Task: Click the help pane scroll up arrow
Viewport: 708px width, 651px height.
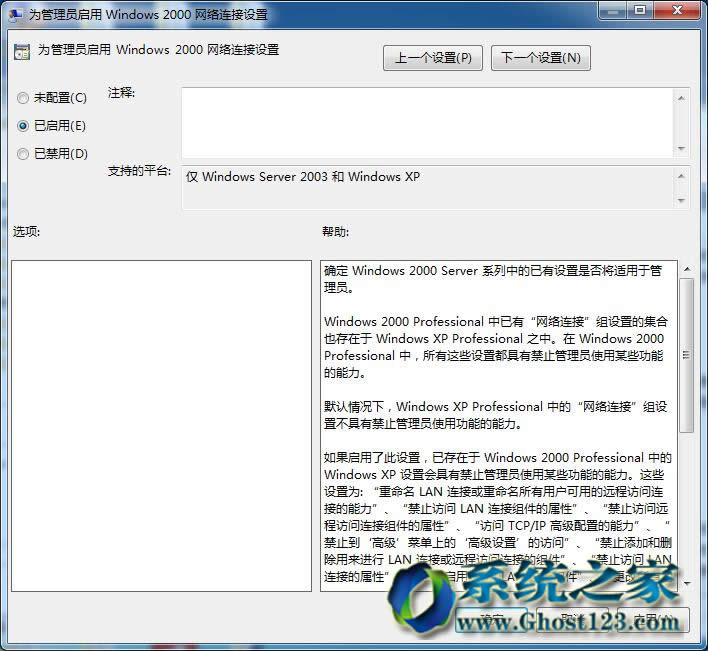Action: pyautogui.click(x=687, y=269)
